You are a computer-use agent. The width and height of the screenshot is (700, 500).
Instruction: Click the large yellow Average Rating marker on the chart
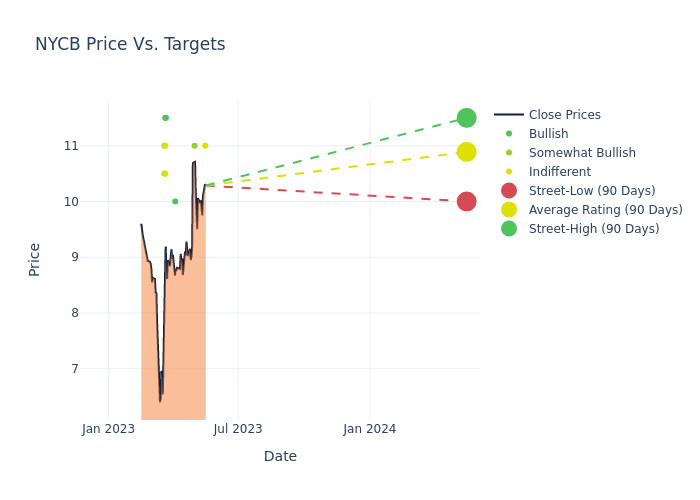(466, 152)
